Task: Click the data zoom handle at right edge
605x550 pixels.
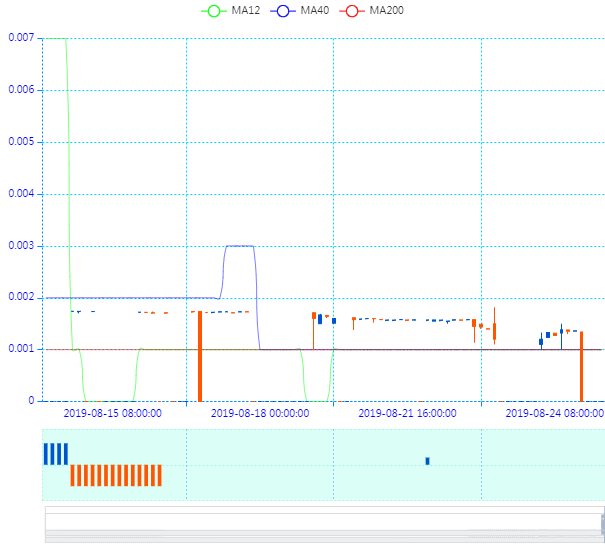Action: pyautogui.click(x=603, y=525)
